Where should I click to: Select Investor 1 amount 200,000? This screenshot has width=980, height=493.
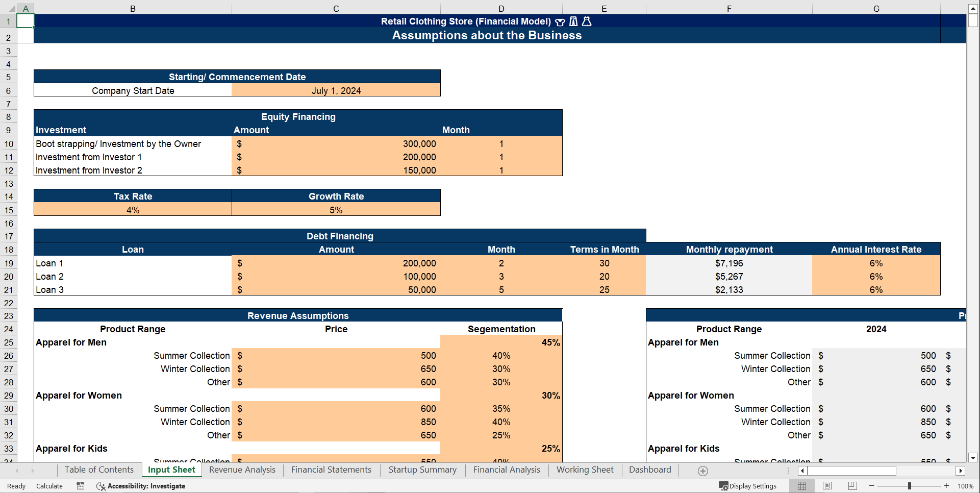336,157
